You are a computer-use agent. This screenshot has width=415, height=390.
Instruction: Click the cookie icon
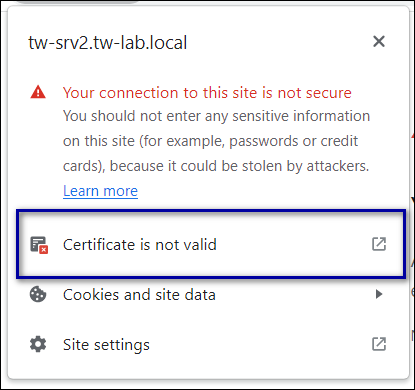point(38,294)
